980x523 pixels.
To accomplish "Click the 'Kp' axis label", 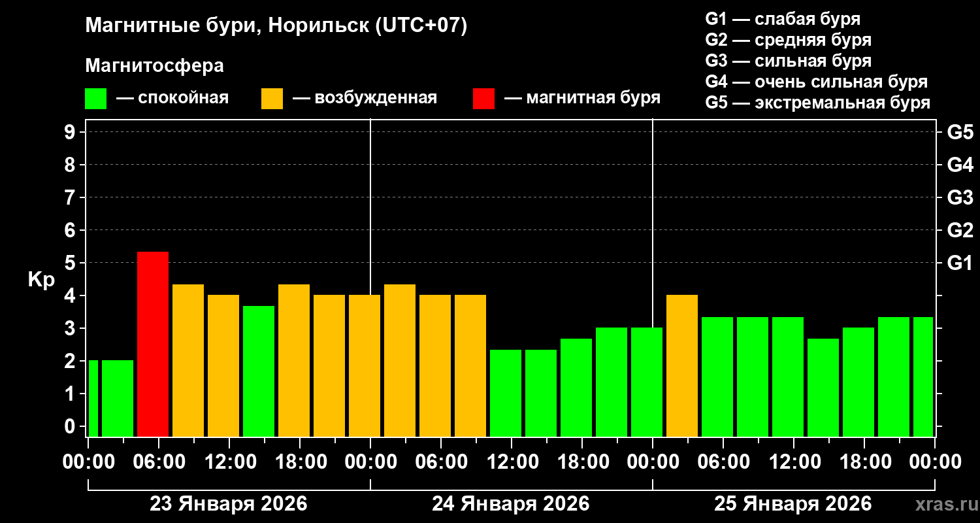I will (41, 280).
